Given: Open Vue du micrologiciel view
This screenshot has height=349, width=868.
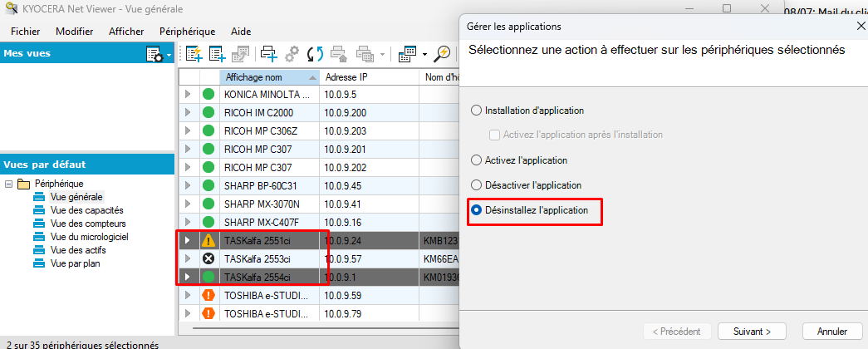Looking at the screenshot, I should coord(90,237).
